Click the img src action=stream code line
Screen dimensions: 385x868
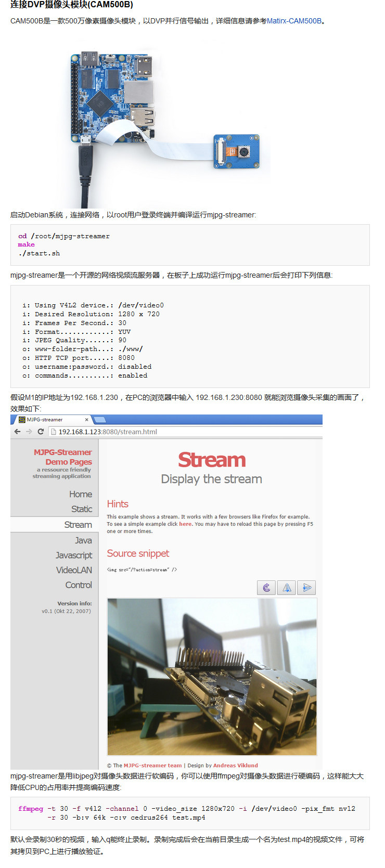(x=142, y=569)
